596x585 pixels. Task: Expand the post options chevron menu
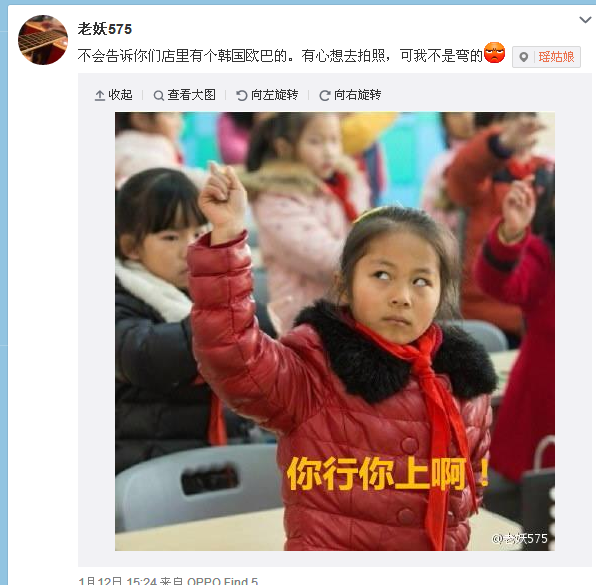(x=585, y=19)
